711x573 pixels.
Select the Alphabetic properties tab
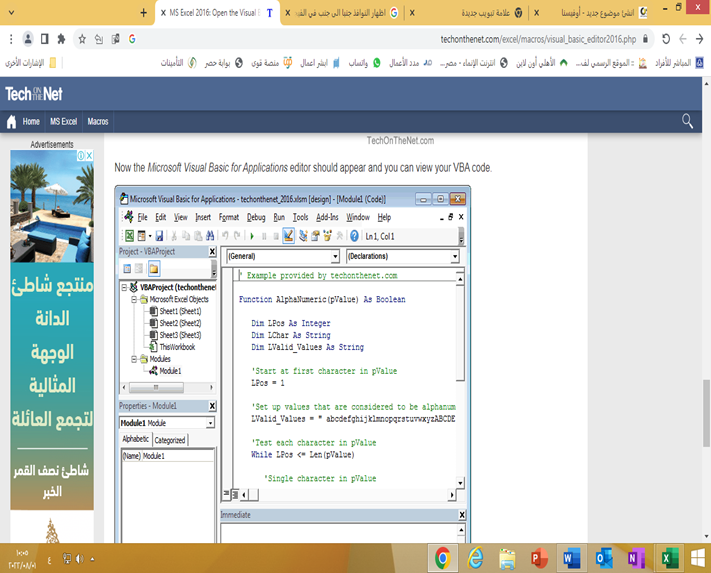click(136, 439)
